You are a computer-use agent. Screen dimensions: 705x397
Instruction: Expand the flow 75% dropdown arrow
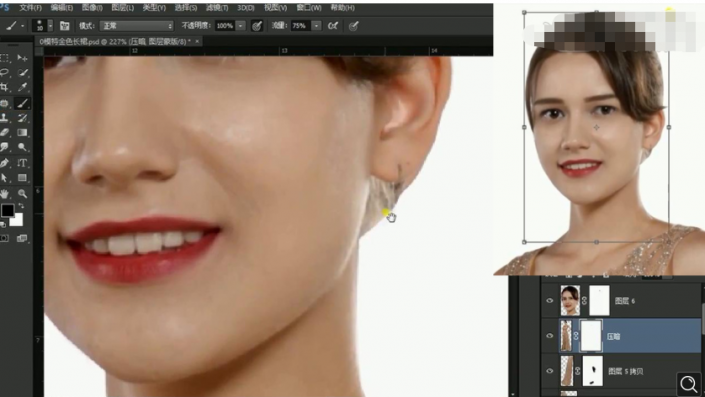pyautogui.click(x=317, y=26)
